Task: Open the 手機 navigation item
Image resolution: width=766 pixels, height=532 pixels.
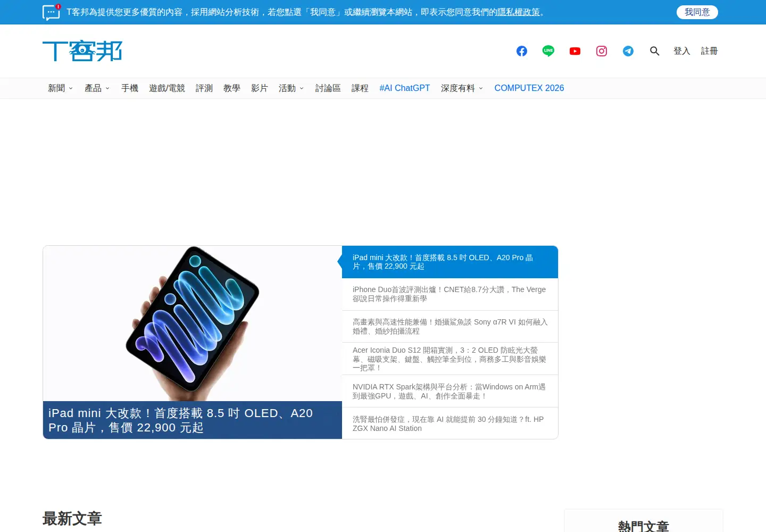Action: click(x=130, y=88)
